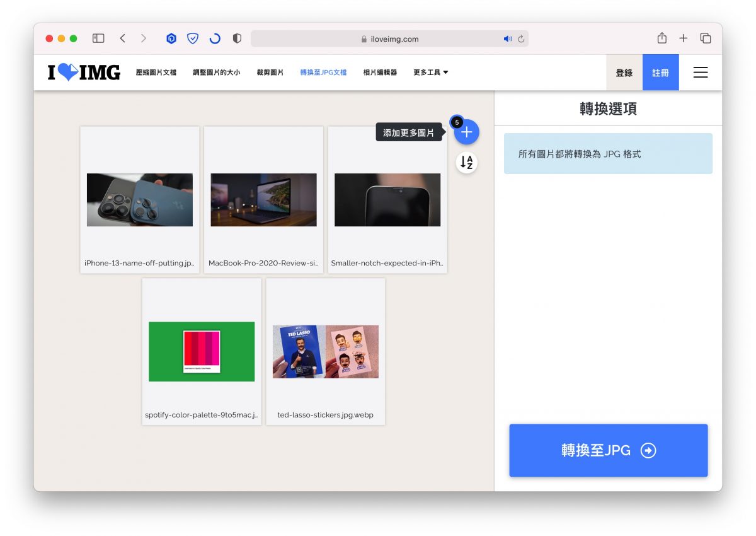The height and width of the screenshot is (536, 756).
Task: Go back with Safari back arrow
Action: tap(122, 38)
